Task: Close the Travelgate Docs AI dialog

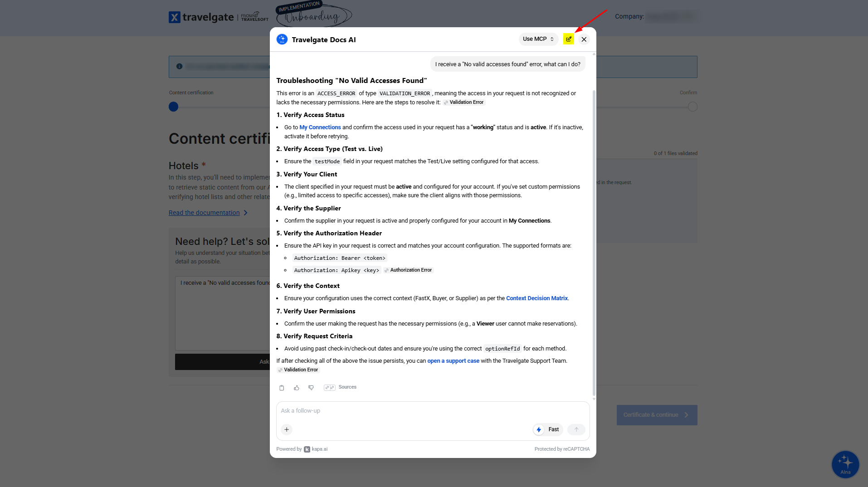Action: [584, 39]
